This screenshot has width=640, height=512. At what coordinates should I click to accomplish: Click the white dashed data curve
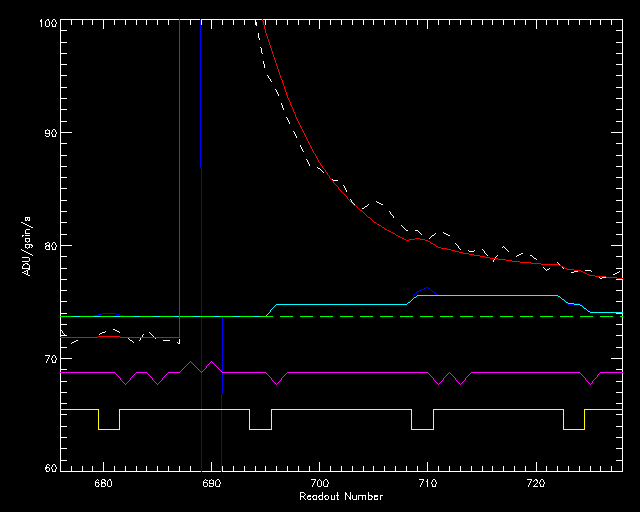[x=377, y=202]
